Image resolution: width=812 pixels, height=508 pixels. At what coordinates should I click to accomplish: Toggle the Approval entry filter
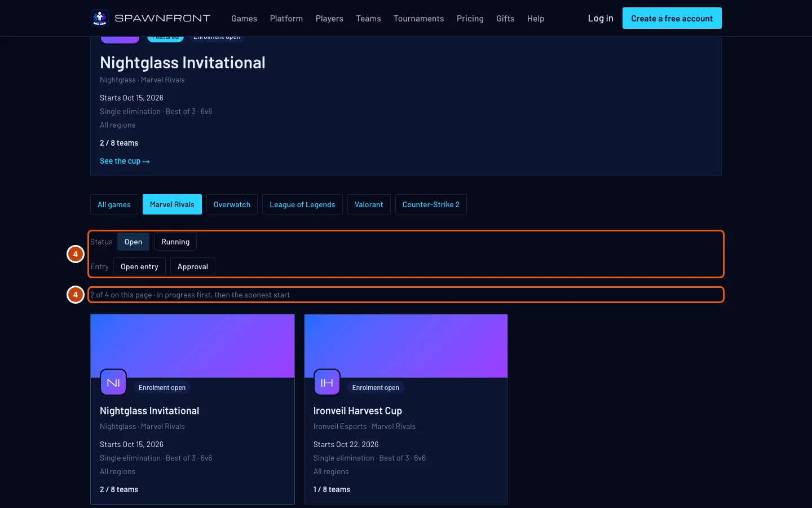tap(193, 266)
